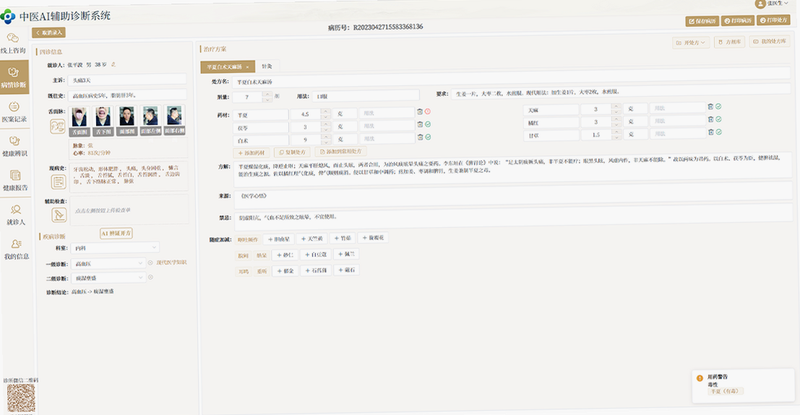Viewport: 800px width, 415px height.
Task: Click the 复制处方 copy prescription button
Action: pos(292,152)
